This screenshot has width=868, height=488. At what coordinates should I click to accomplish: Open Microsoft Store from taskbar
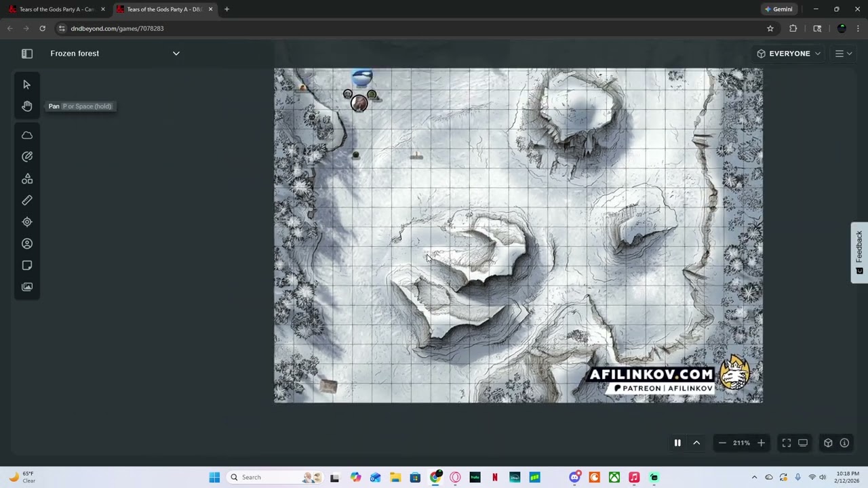415,477
